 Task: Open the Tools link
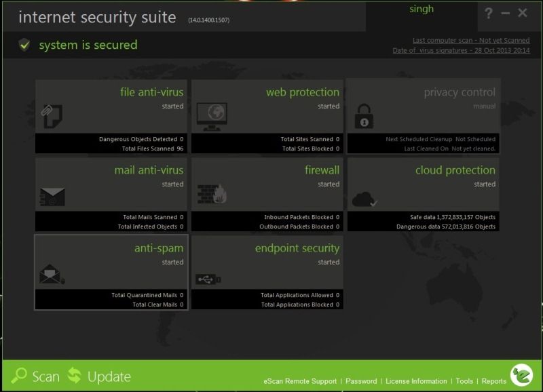[x=464, y=381]
